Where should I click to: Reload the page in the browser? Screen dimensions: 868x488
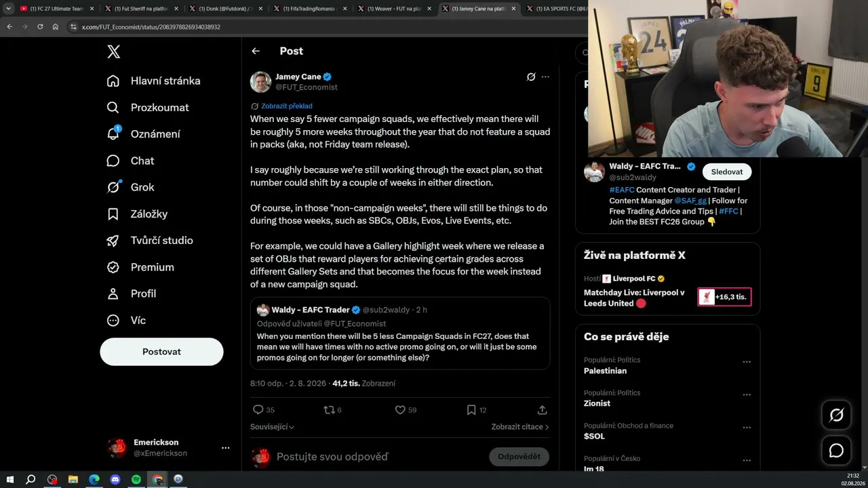coord(40,26)
